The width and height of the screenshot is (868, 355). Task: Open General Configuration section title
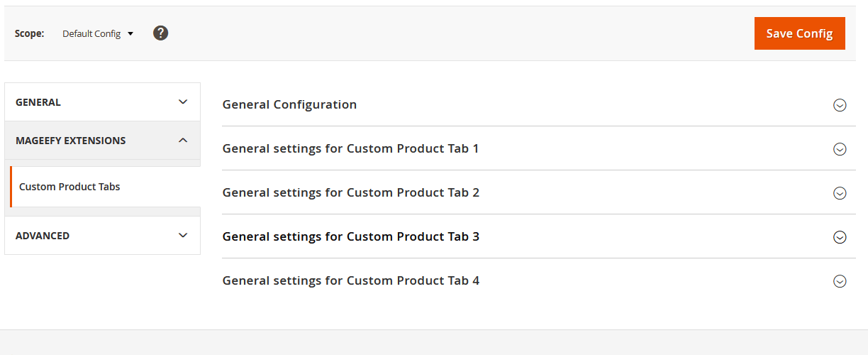[289, 104]
